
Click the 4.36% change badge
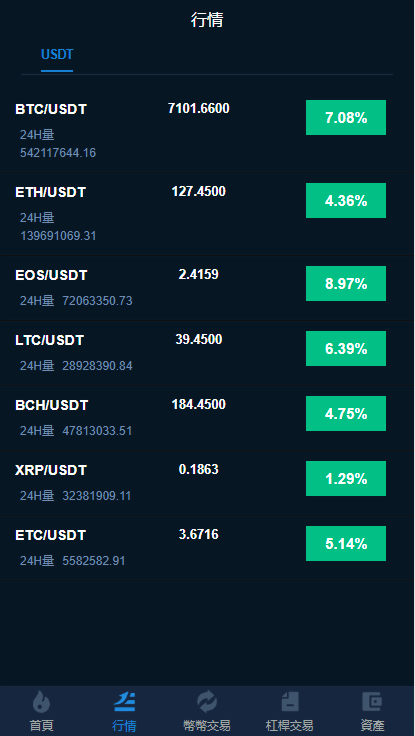coord(346,200)
